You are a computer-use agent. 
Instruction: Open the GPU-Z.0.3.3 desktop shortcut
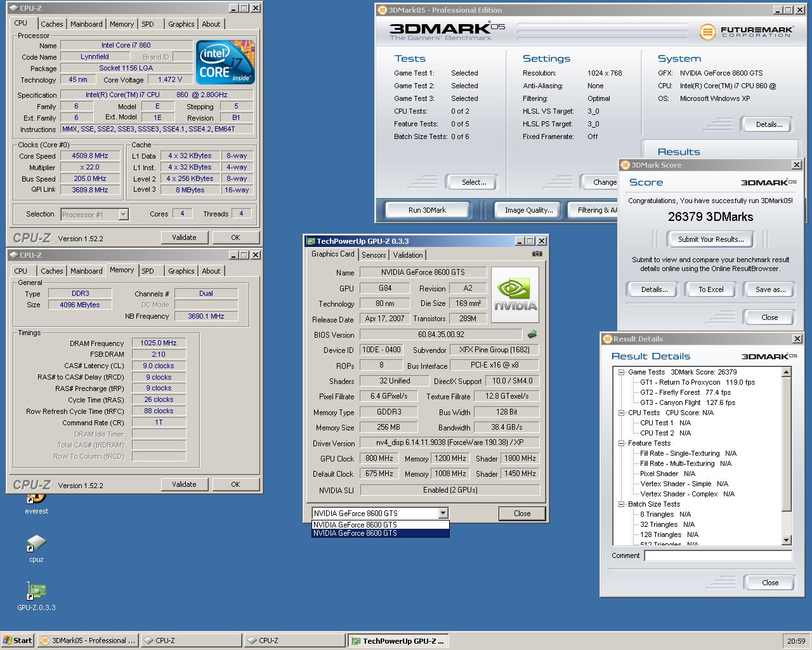(x=36, y=592)
